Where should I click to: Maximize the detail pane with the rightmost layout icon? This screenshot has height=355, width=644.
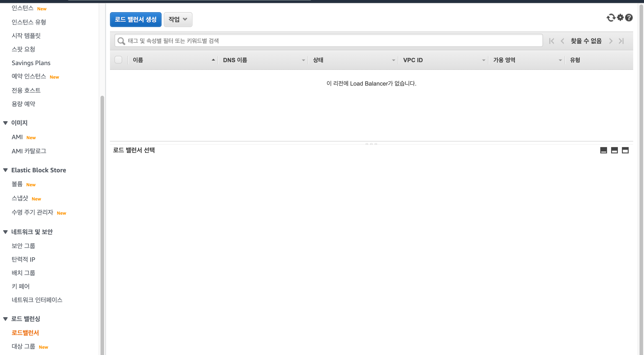625,150
